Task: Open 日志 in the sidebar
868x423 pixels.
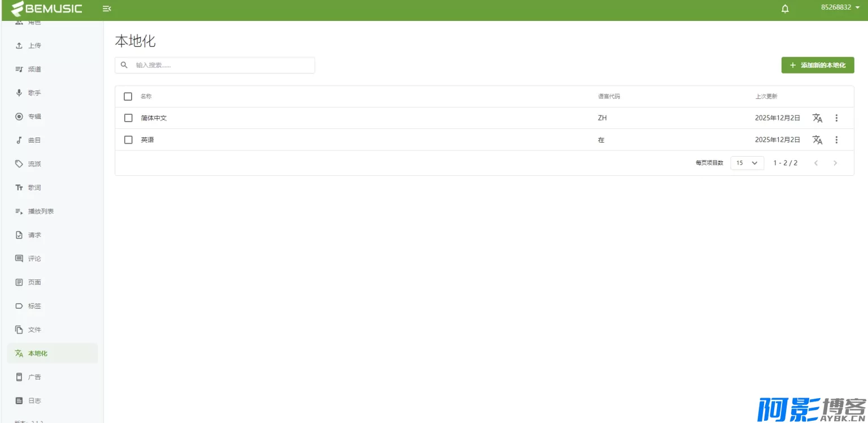Action: click(34, 400)
